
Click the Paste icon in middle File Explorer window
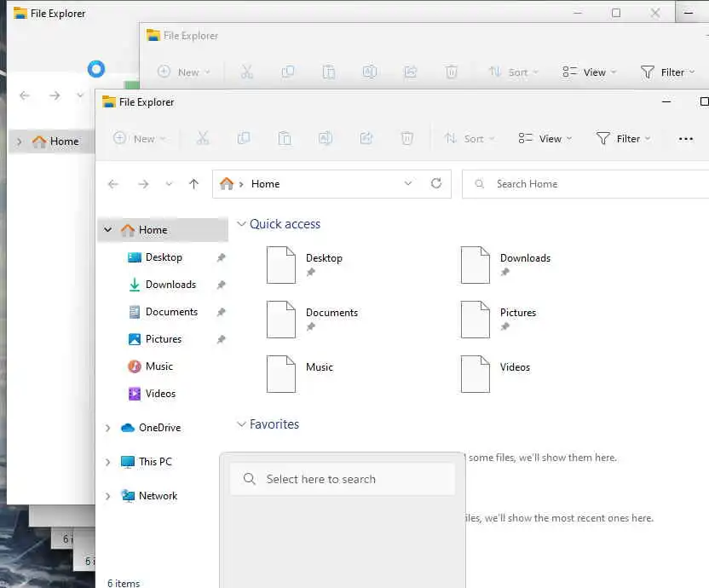coord(329,72)
